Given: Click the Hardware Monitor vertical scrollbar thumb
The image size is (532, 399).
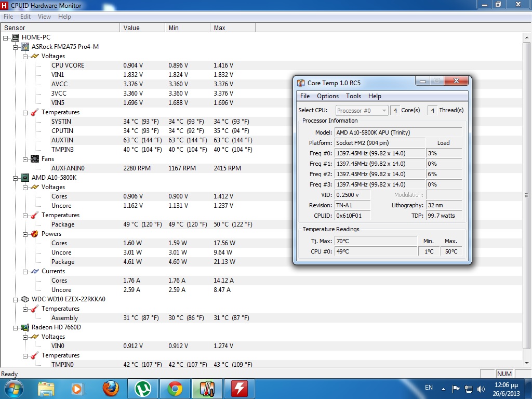Looking at the screenshot, I should pyautogui.click(x=526, y=195).
